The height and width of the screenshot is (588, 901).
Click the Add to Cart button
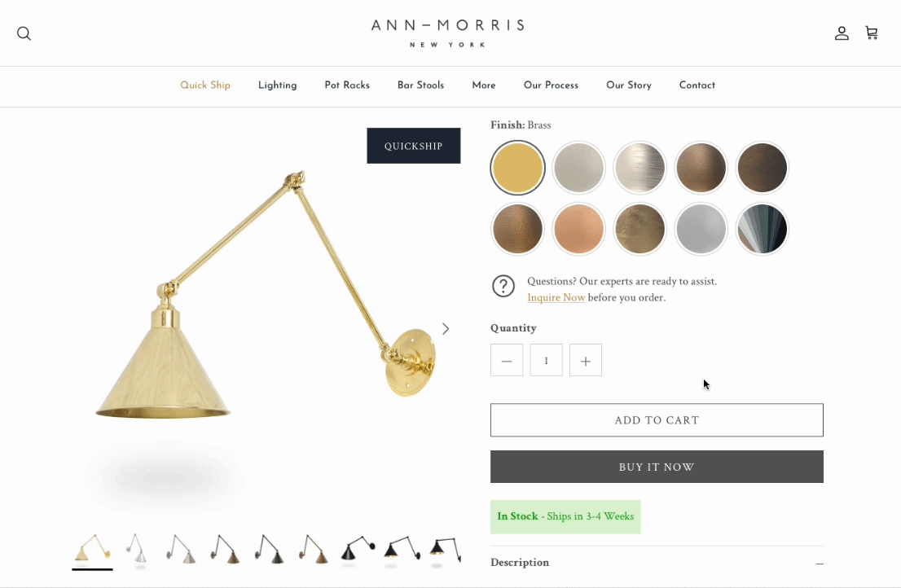coord(657,419)
